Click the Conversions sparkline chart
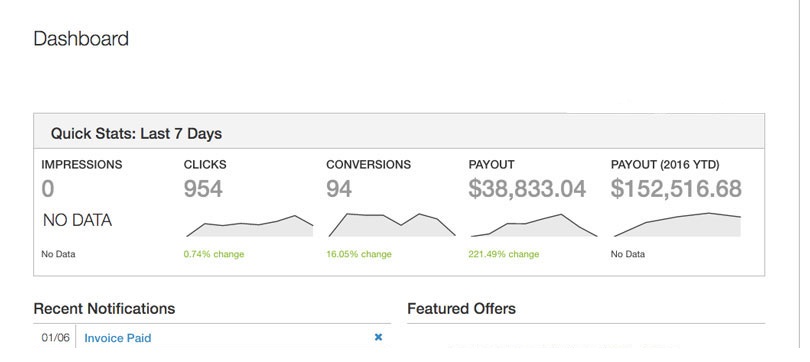Screen dimensions: 810x362 click(x=392, y=225)
